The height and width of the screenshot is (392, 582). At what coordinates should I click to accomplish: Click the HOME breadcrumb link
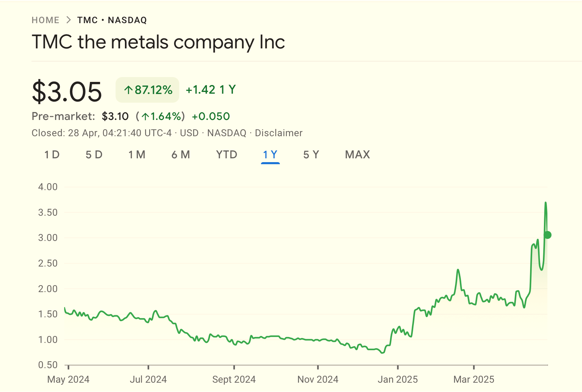point(45,20)
